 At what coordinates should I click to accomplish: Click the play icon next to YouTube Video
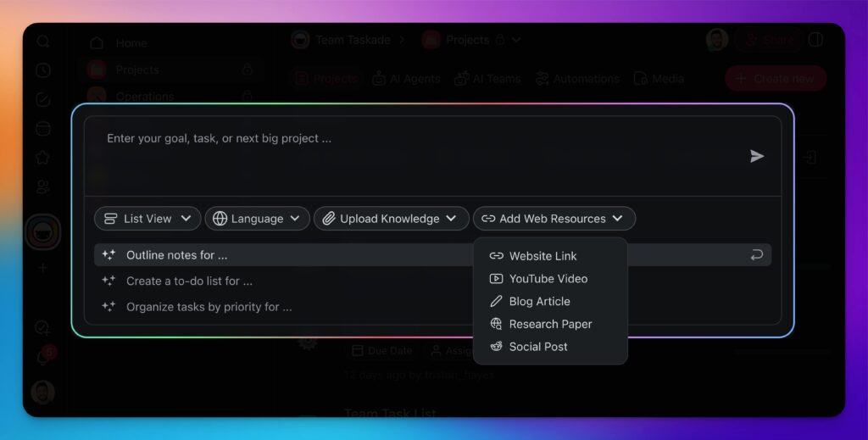click(496, 278)
